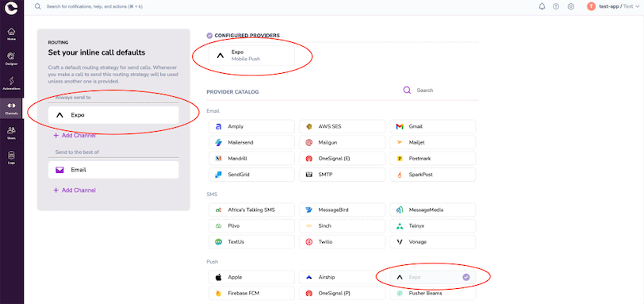Open the configured Expo Mobile Push provider

click(x=251, y=56)
